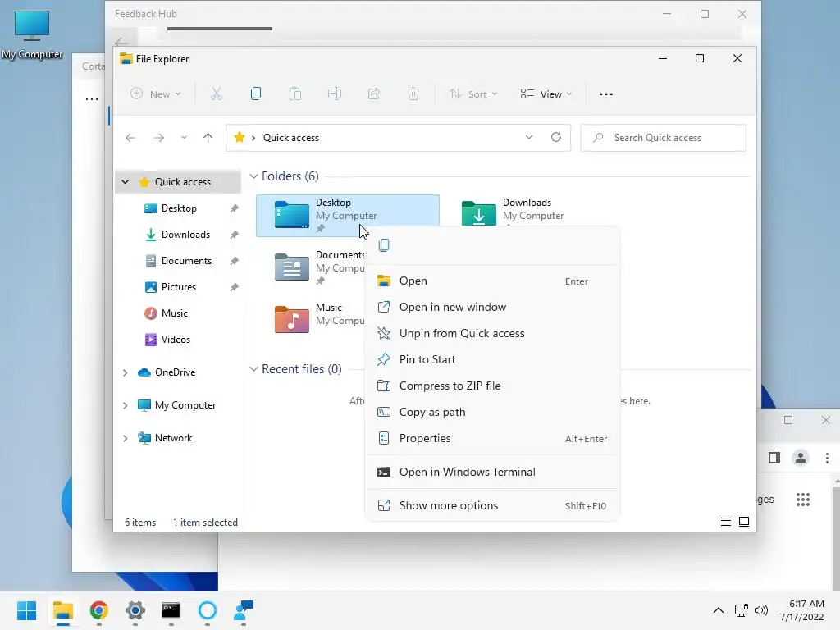Choose Copy as path
Screen dimensions: 840x630
492,412
